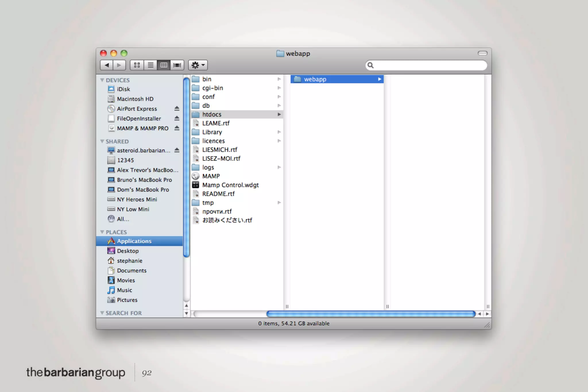Image resolution: width=588 pixels, height=392 pixels.
Task: Collapse the PLACES sidebar section
Action: click(102, 232)
